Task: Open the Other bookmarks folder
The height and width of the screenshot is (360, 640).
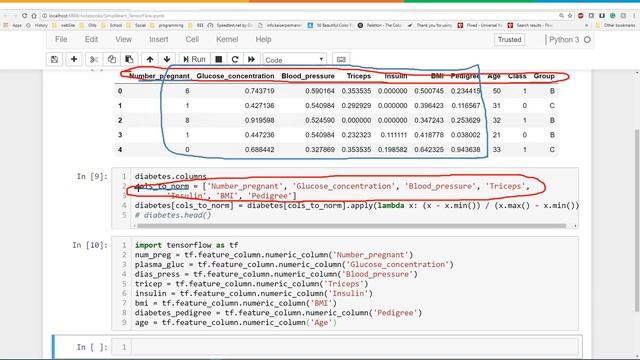Action: tap(616, 25)
